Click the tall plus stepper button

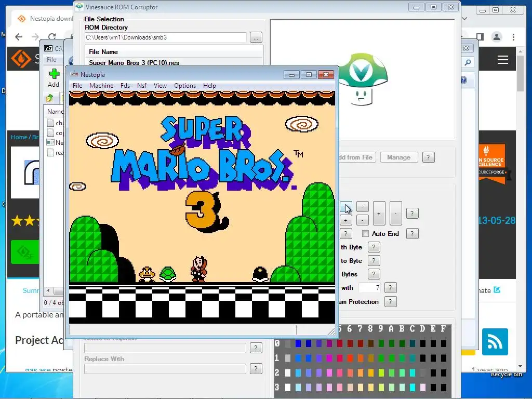379,214
